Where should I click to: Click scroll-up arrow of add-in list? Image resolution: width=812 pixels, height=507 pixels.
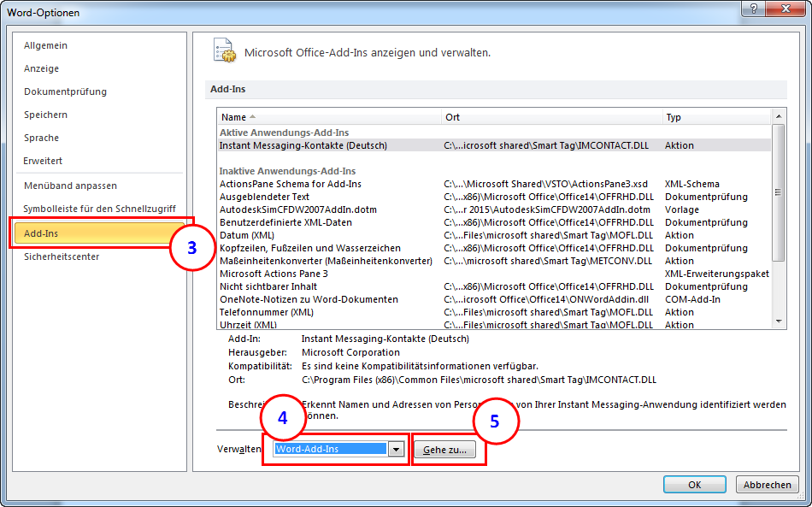pos(779,116)
